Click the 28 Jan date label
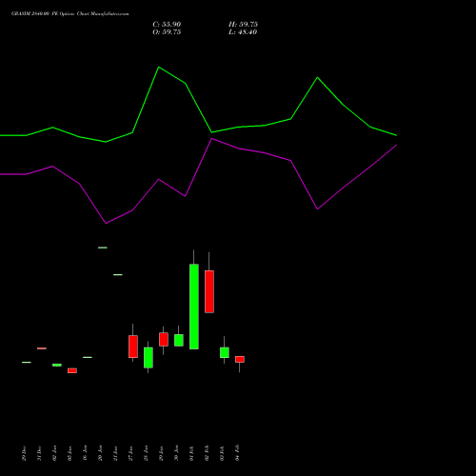The image size is (476, 476). tap(147, 453)
